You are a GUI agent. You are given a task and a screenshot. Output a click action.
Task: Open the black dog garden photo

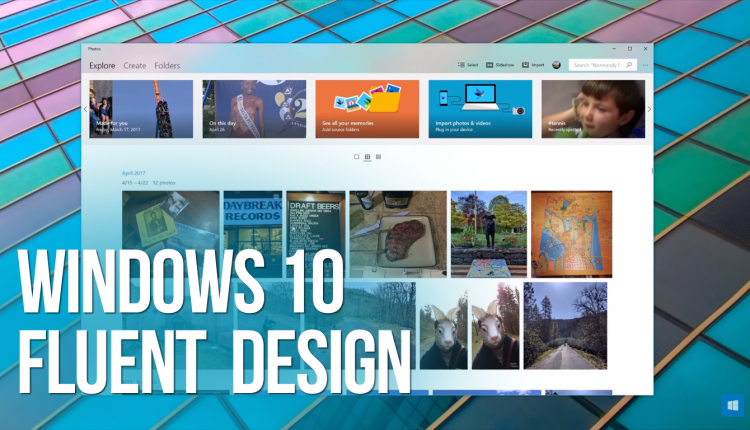pyautogui.click(x=489, y=234)
